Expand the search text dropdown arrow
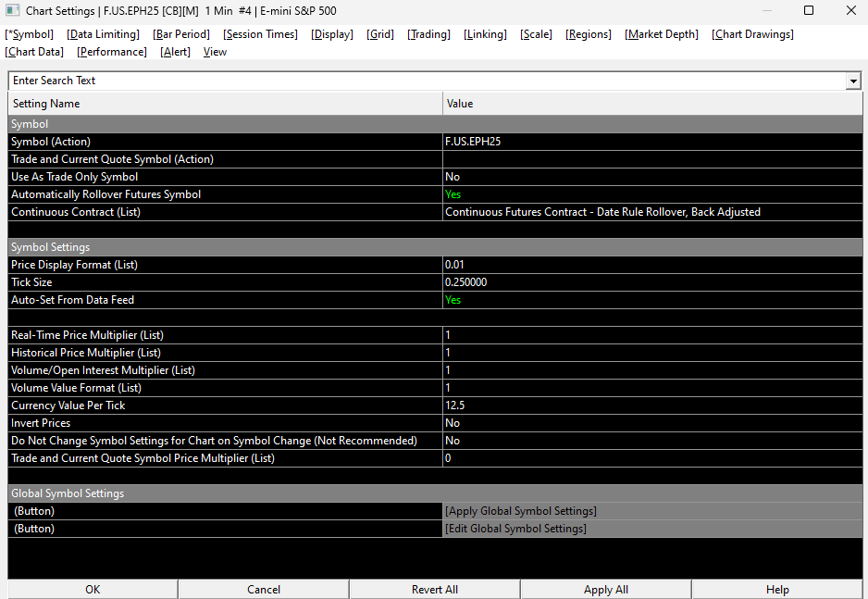 click(853, 81)
